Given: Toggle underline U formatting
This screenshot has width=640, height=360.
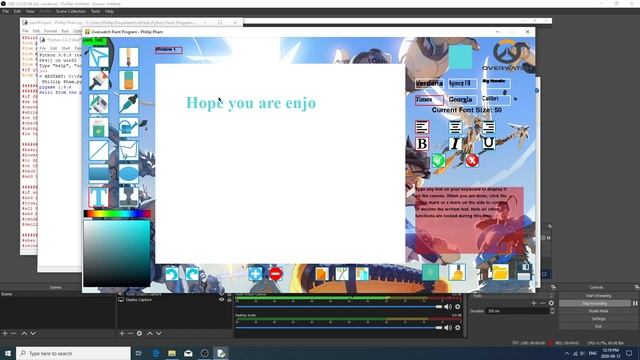Looking at the screenshot, I should click(x=488, y=143).
